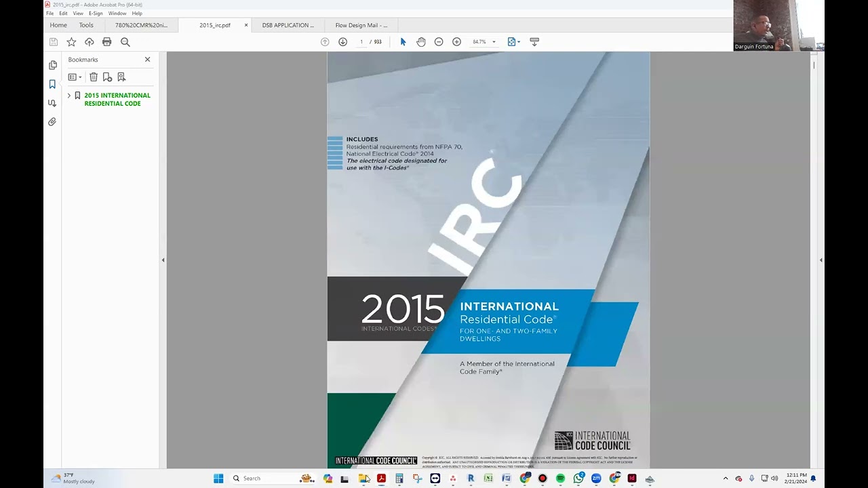The image size is (868, 488).
Task: Close the Bookmarks panel
Action: point(147,60)
